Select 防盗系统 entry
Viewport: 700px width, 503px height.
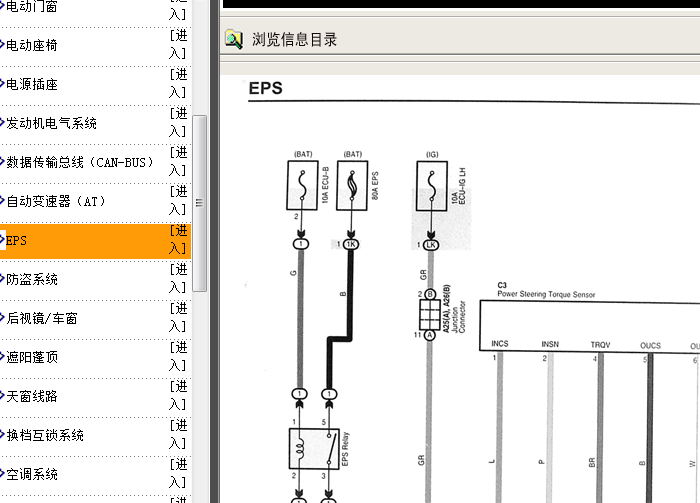[x=32, y=279]
